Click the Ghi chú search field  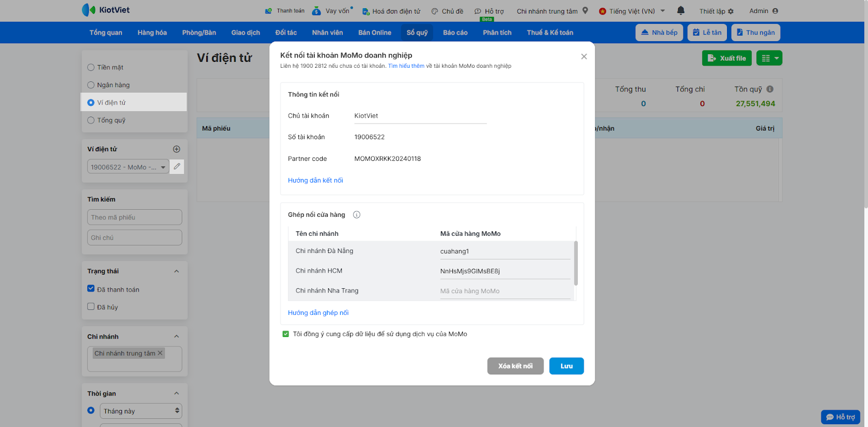coord(135,237)
